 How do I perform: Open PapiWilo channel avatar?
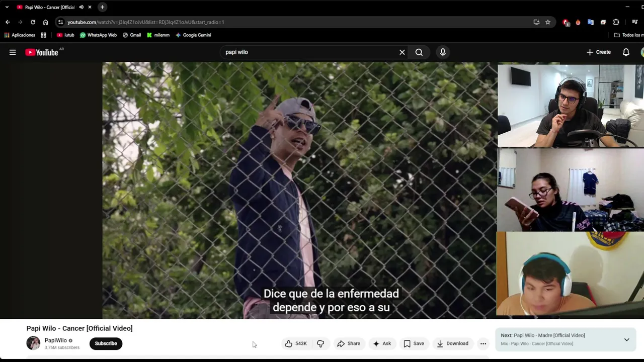pos(33,343)
